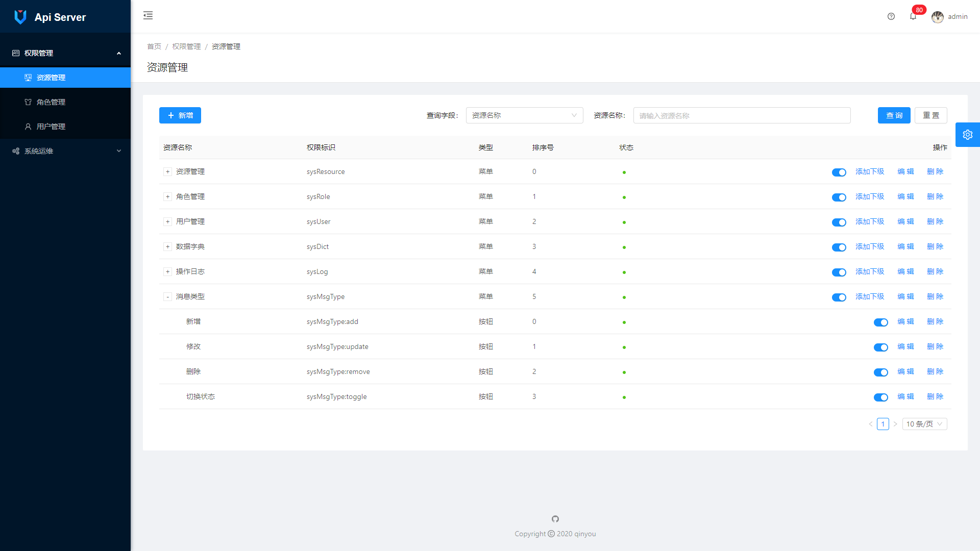Open the 10 条/页 page size selector

pos(924,424)
